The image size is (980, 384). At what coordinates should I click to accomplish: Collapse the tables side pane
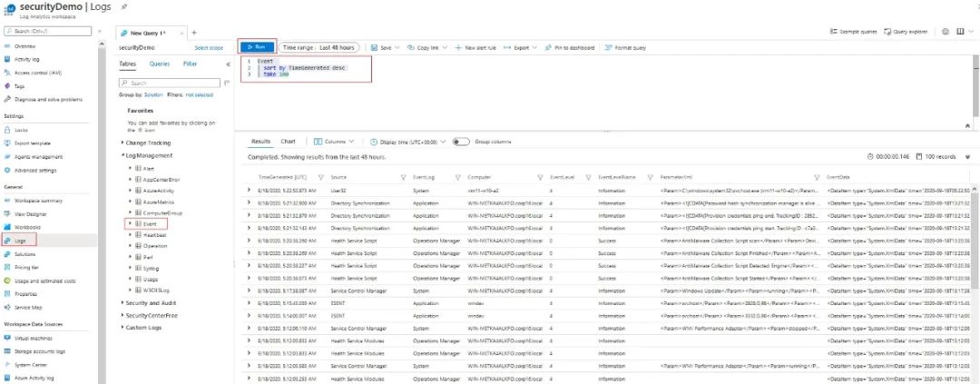pyautogui.click(x=228, y=64)
